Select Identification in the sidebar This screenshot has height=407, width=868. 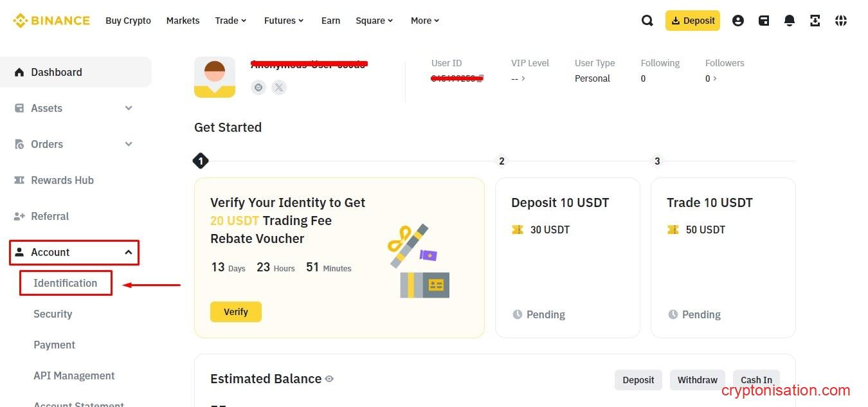66,283
